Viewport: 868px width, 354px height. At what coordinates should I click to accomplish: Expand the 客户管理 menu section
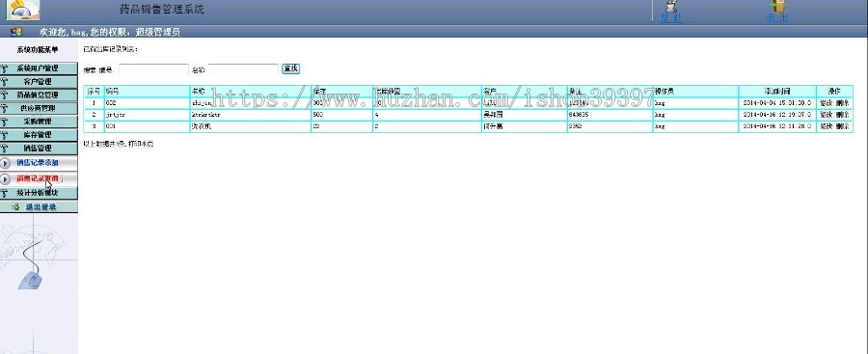(x=39, y=82)
